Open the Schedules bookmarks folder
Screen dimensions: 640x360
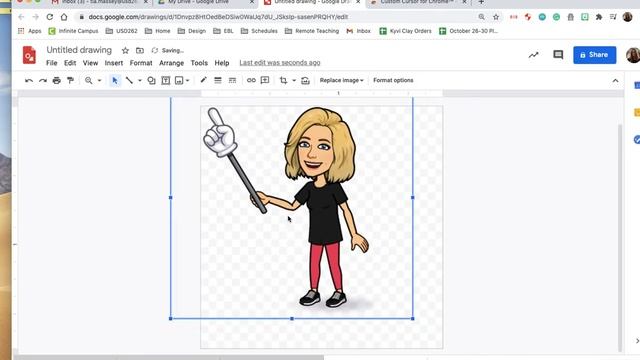point(259,31)
